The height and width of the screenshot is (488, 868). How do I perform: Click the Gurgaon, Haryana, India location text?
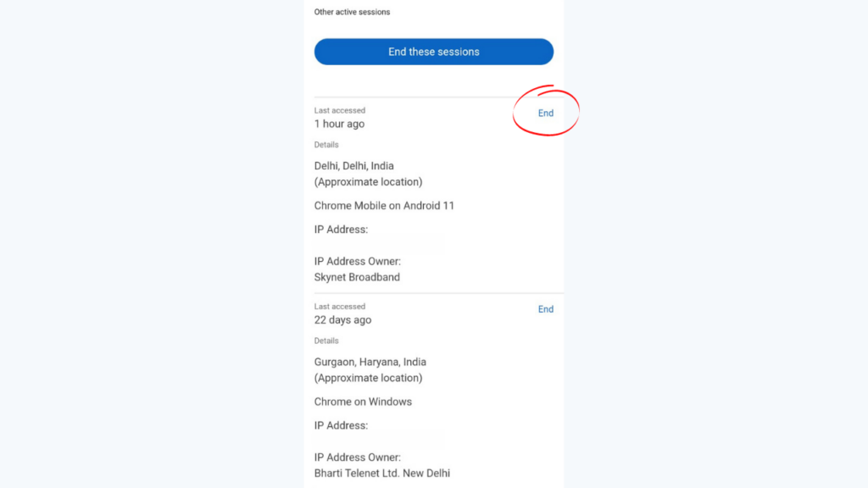(370, 362)
